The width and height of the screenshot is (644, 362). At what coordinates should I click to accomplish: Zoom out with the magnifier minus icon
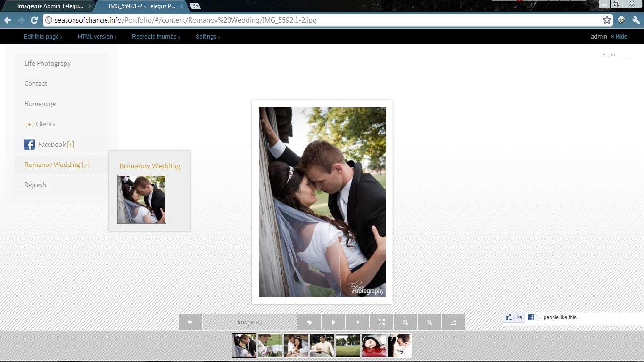429,322
